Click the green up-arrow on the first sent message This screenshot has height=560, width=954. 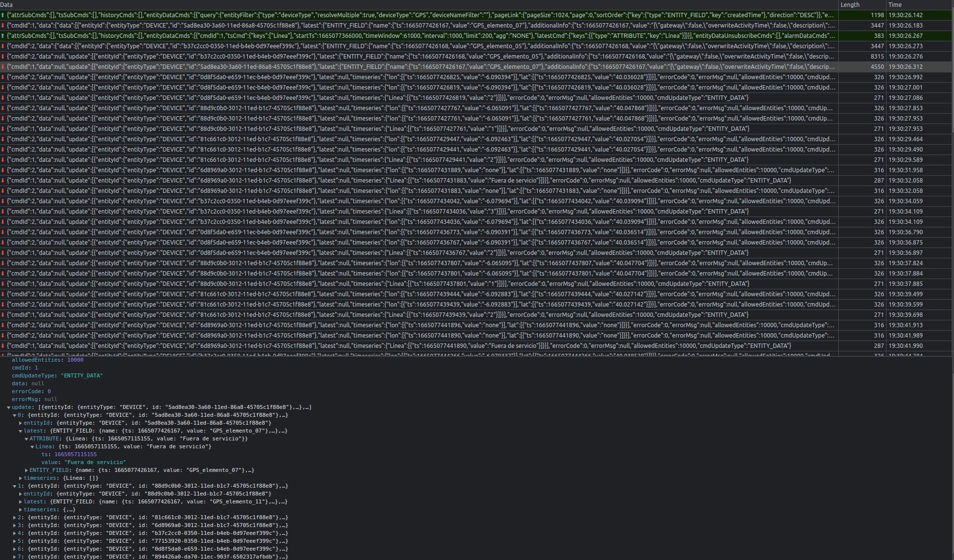tap(3, 15)
